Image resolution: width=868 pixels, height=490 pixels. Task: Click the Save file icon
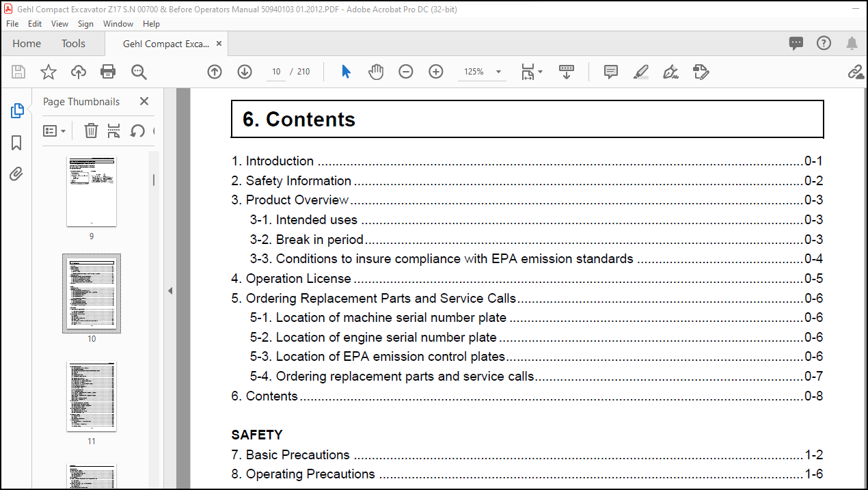[18, 72]
